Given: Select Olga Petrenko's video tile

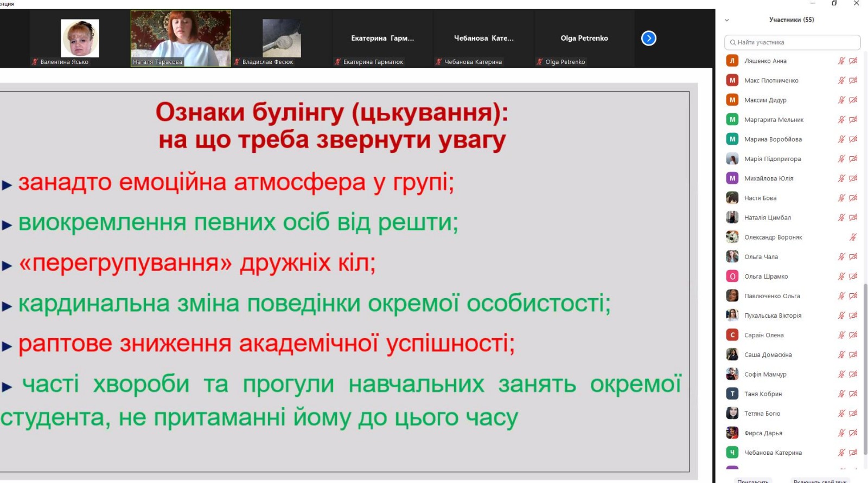Looking at the screenshot, I should click(x=584, y=38).
